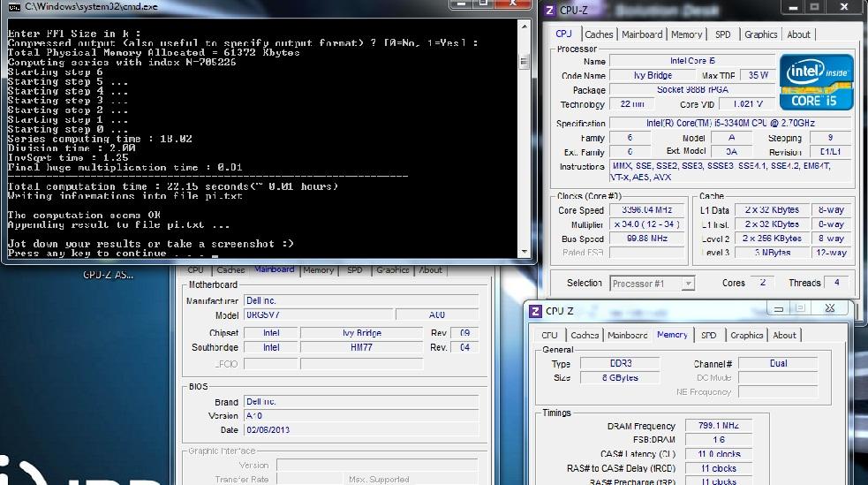Open Graphics tab in top CPU-Z window
868x485 pixels.
(x=760, y=34)
